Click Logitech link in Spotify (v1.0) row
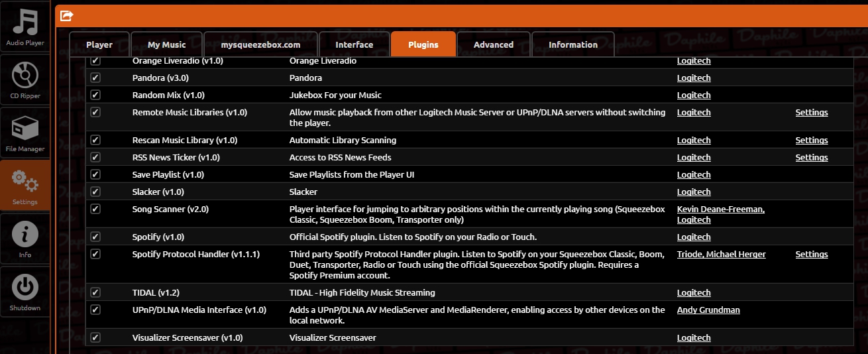Viewport: 868px width, 354px height. (694, 237)
